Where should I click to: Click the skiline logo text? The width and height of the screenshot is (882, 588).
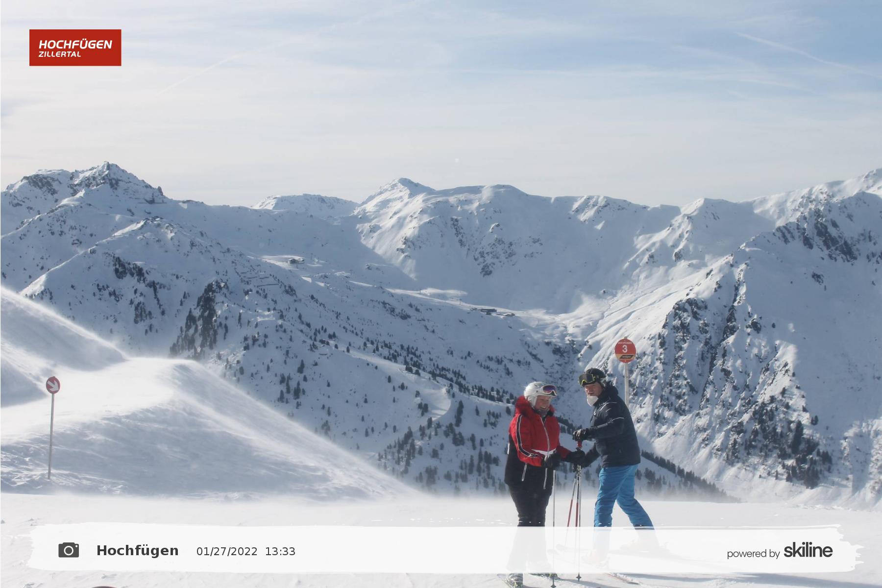pos(808,550)
